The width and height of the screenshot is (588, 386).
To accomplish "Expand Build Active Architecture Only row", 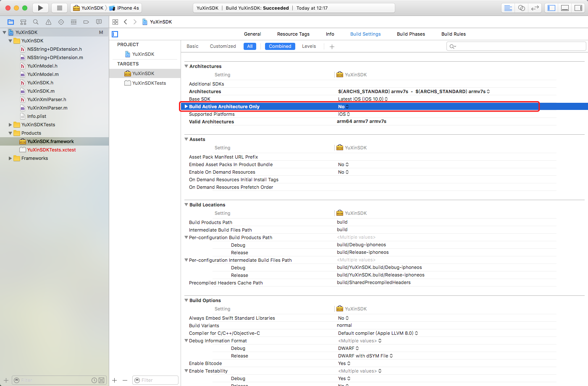I will click(x=186, y=107).
